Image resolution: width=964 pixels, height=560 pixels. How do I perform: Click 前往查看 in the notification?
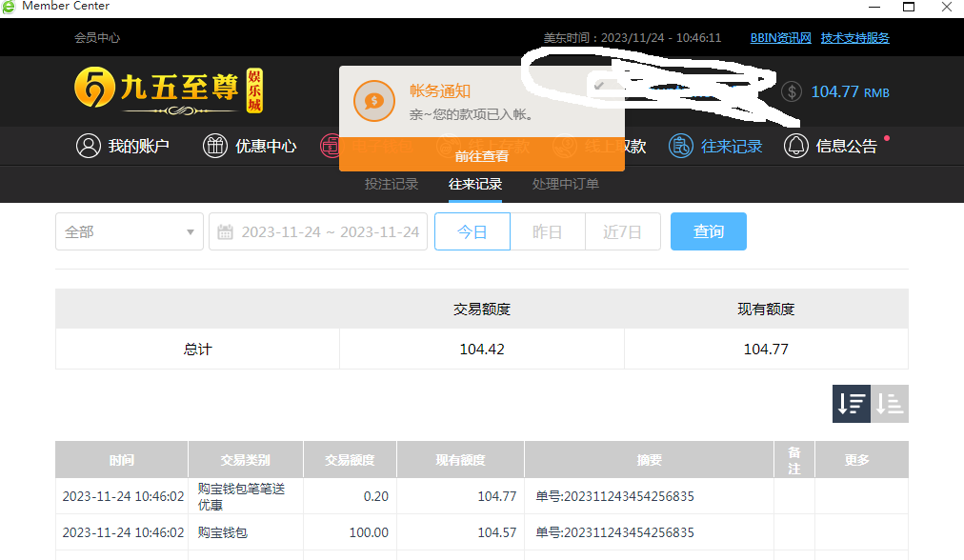[x=481, y=156]
